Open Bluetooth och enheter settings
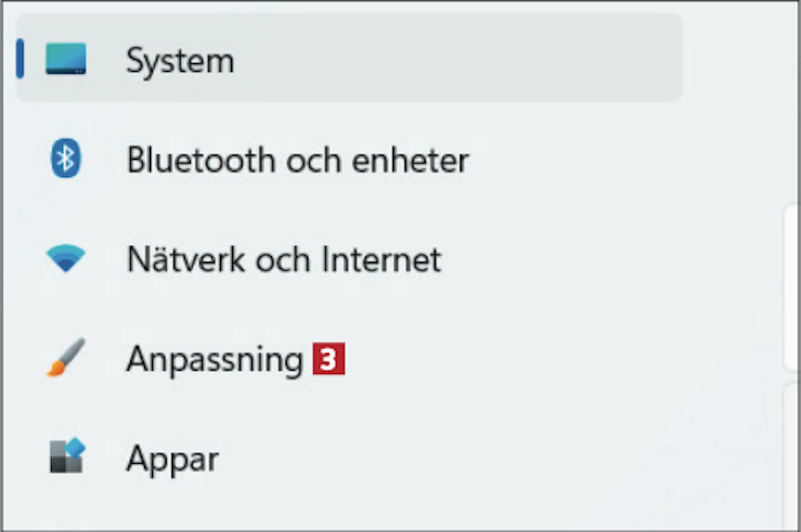This screenshot has width=801, height=532. pyautogui.click(x=349, y=159)
